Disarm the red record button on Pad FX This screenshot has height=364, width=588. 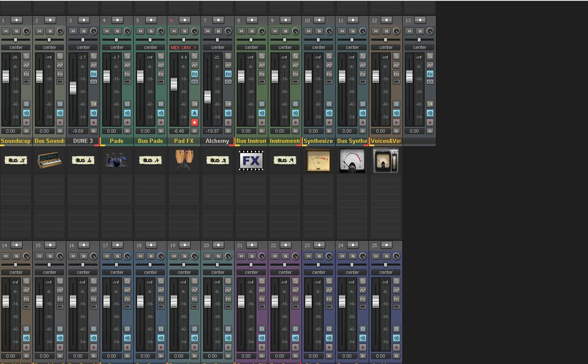pyautogui.click(x=195, y=122)
